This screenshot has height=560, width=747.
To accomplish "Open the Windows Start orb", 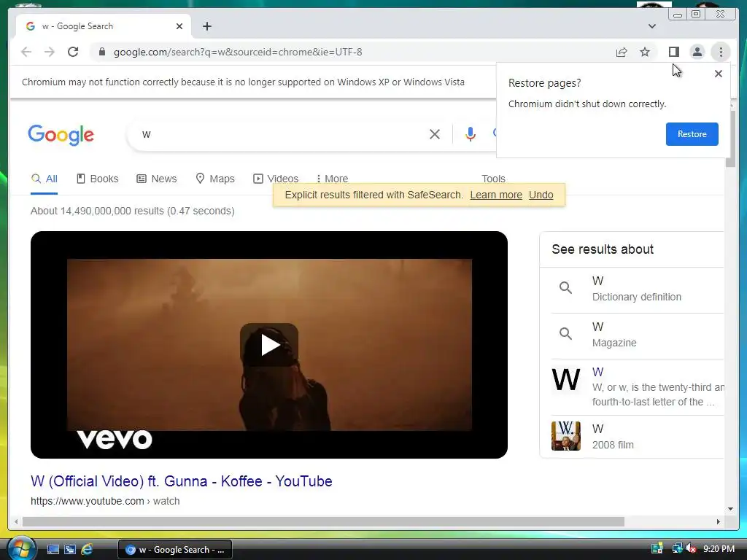I will coord(20,548).
